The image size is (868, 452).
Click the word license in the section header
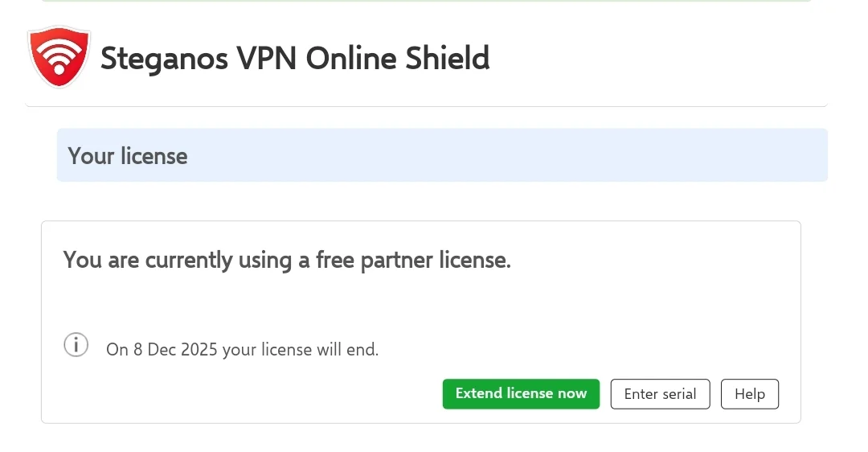click(154, 156)
